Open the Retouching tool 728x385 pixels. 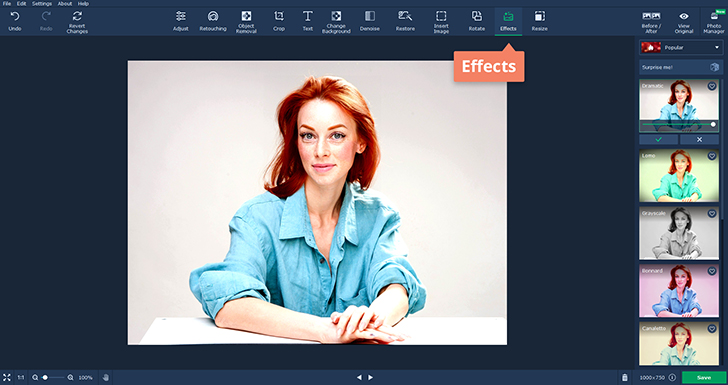pos(213,22)
